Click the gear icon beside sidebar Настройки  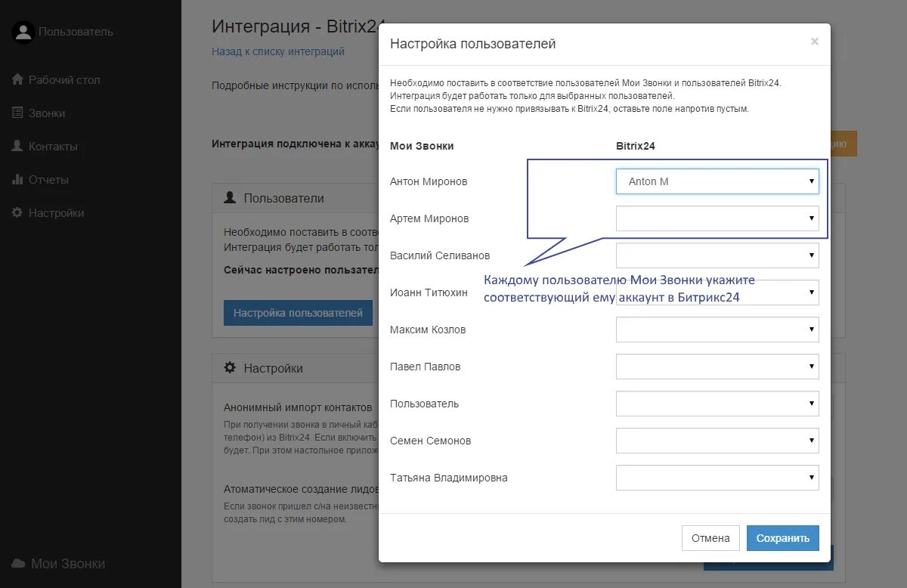tap(17, 212)
